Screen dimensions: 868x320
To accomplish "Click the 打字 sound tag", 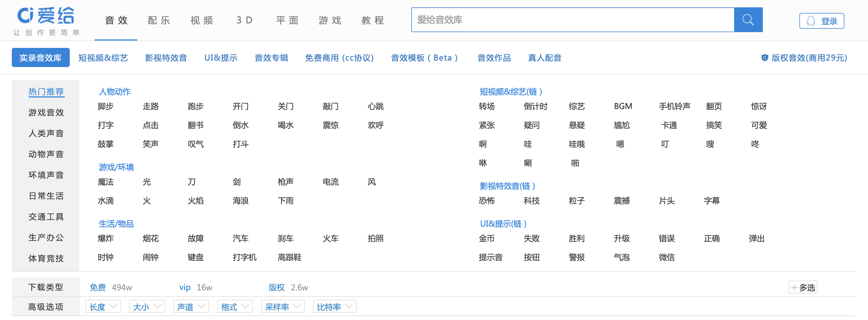I will click(105, 125).
